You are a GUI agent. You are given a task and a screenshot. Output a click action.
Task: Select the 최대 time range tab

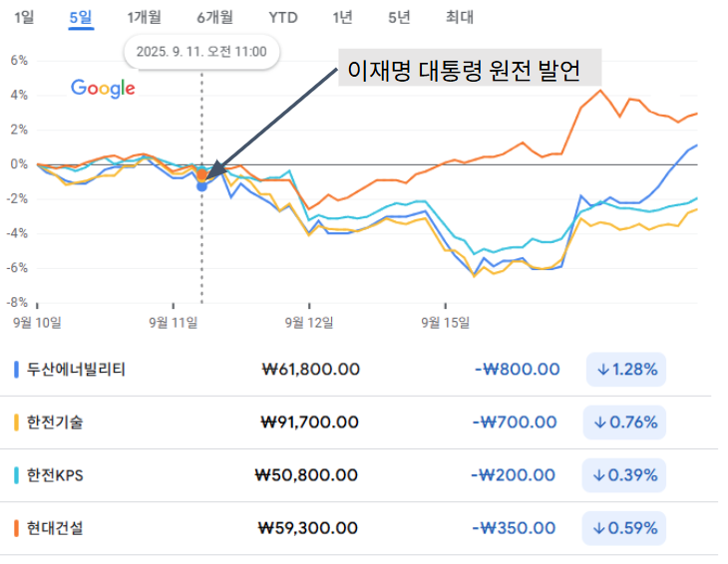(x=460, y=17)
